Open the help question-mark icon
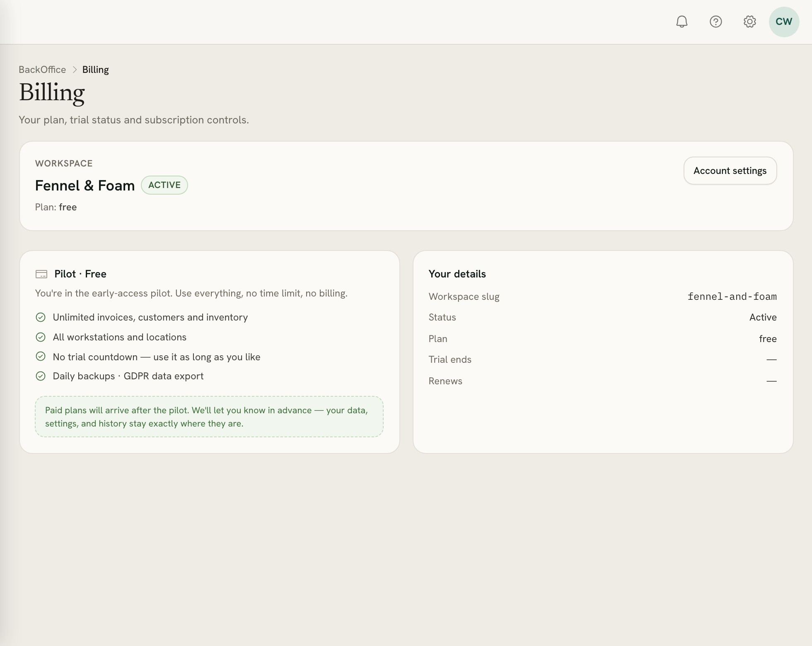This screenshot has width=812, height=646. pos(715,22)
